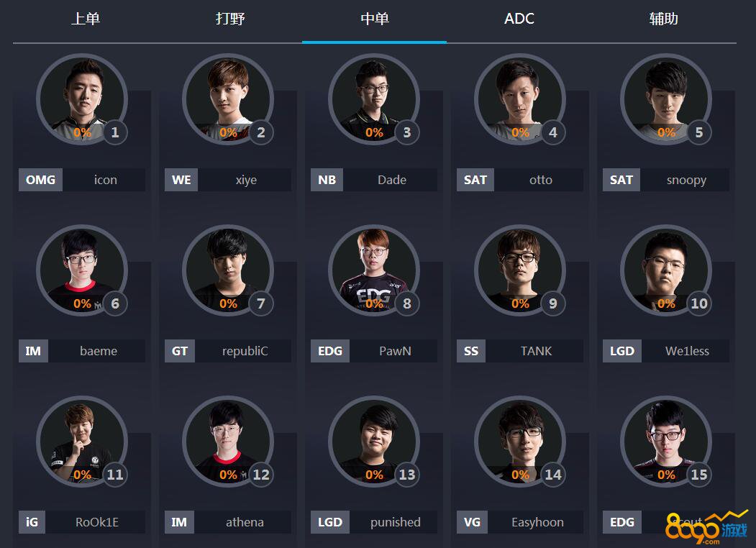Screen dimensions: 756x548
Task: Open the 8090 游戏 watermark logo
Action: (x=706, y=528)
